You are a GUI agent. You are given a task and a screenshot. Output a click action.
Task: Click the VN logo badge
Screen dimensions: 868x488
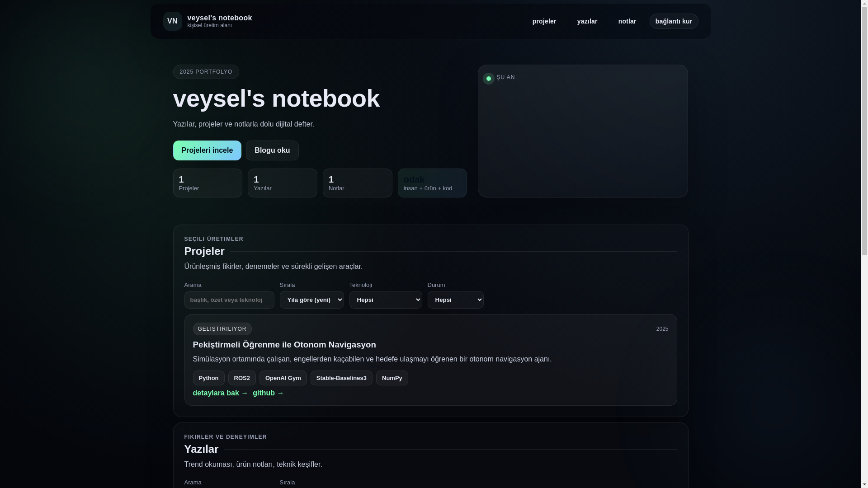pos(172,21)
